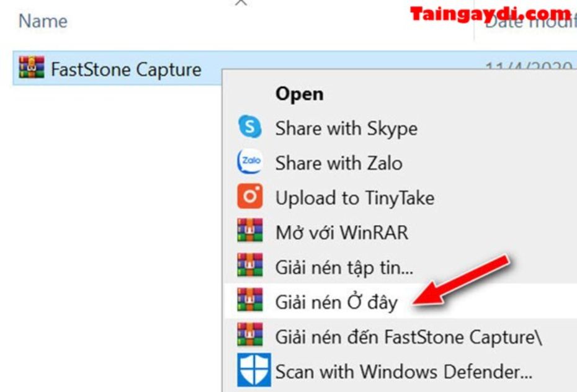Sort files by the Name column header
The height and width of the screenshot is (392, 577).
click(x=43, y=21)
